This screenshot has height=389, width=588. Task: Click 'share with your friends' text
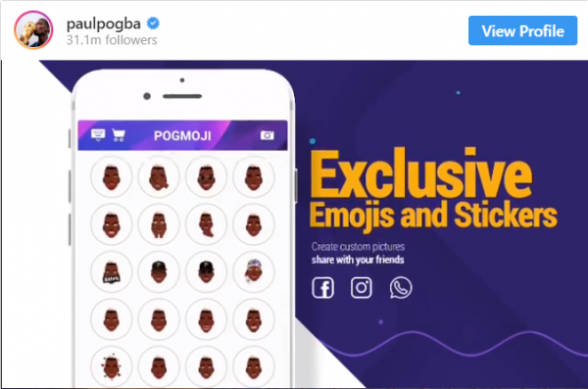[358, 260]
